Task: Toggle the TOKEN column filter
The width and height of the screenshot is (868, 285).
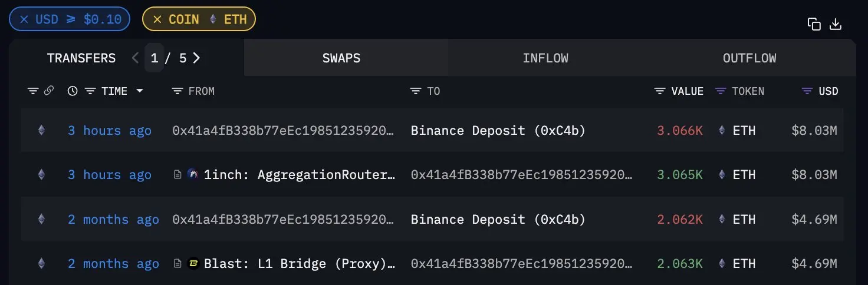Action: (720, 91)
